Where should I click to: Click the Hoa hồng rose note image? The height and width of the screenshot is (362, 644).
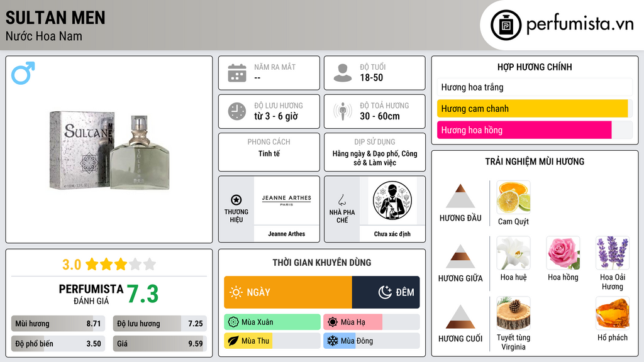563,253
